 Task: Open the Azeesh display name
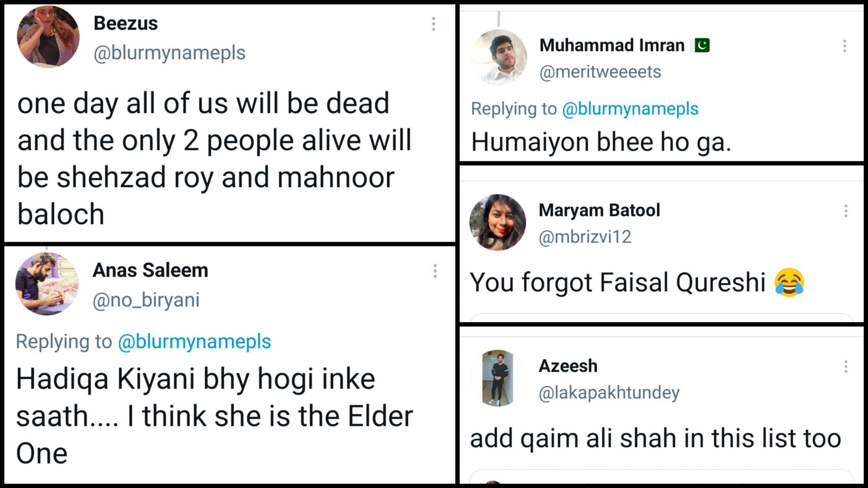568,366
